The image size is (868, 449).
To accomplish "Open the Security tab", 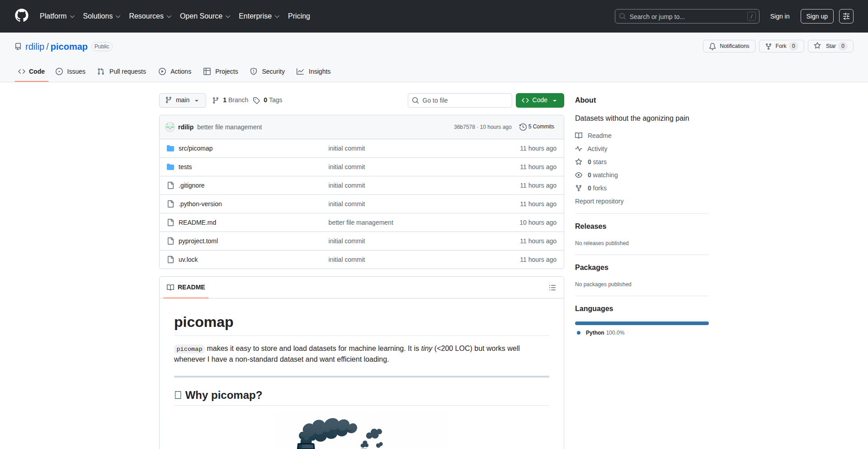I will (268, 71).
